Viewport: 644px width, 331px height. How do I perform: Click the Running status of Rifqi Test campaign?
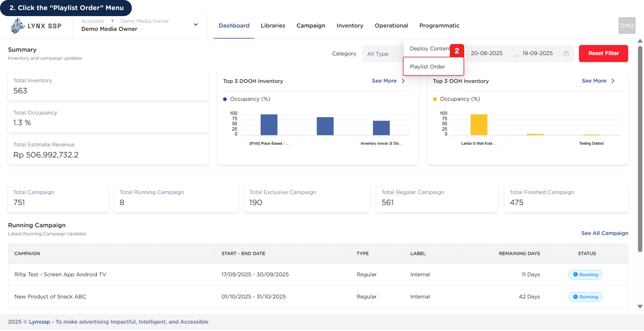click(x=585, y=275)
